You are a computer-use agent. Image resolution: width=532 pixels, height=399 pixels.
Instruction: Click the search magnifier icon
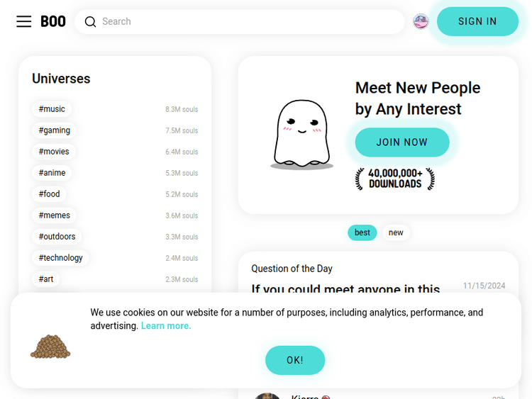coord(90,22)
